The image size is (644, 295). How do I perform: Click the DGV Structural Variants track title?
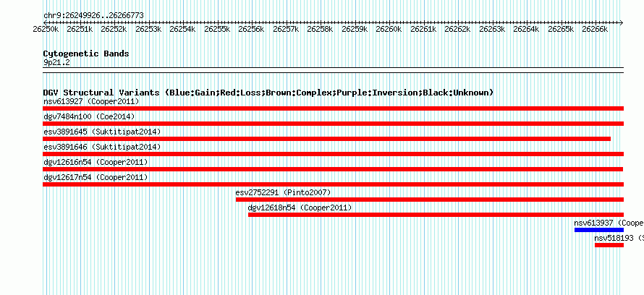[268, 93]
